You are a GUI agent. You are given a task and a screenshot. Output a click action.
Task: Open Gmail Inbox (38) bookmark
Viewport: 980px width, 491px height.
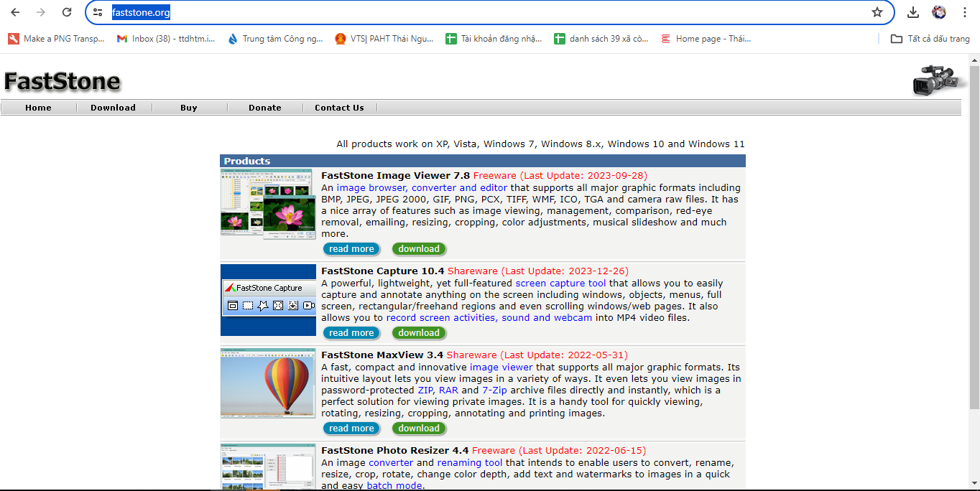(166, 39)
